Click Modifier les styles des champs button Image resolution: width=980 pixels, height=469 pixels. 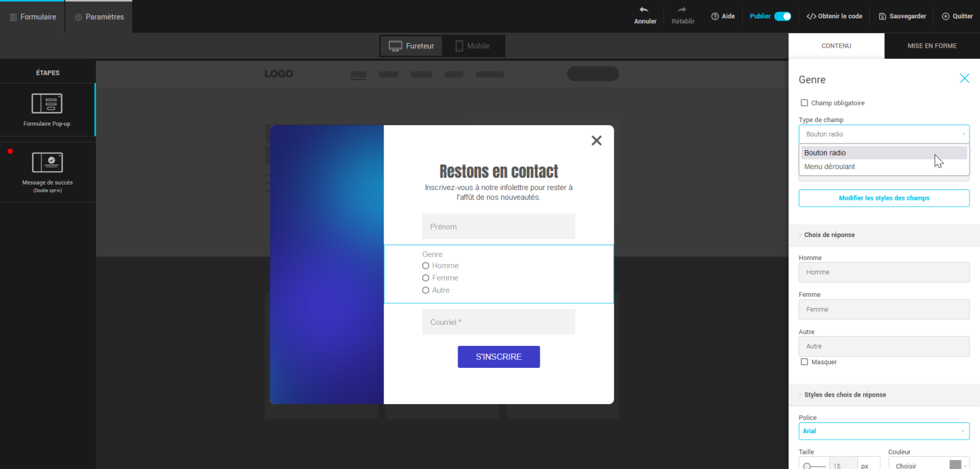[883, 198]
